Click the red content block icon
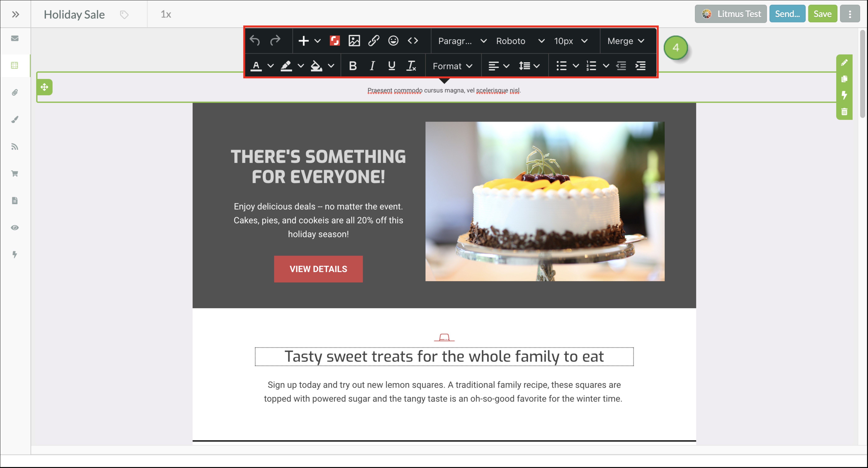The height and width of the screenshot is (468, 868). click(335, 41)
